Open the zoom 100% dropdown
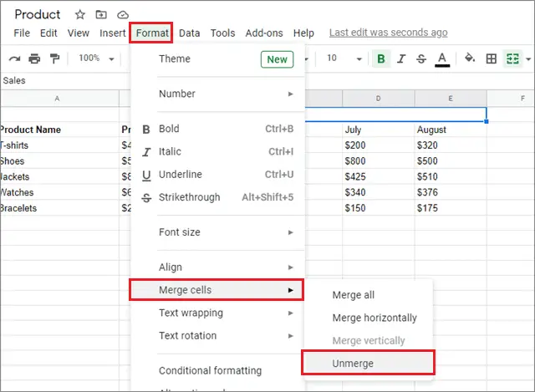Screen dimensions: 535x392 click(96, 59)
